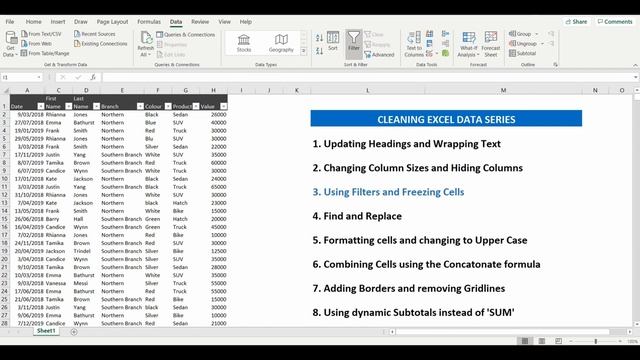Expand the Data Types gallery
640x360 pixels.
tap(303, 51)
